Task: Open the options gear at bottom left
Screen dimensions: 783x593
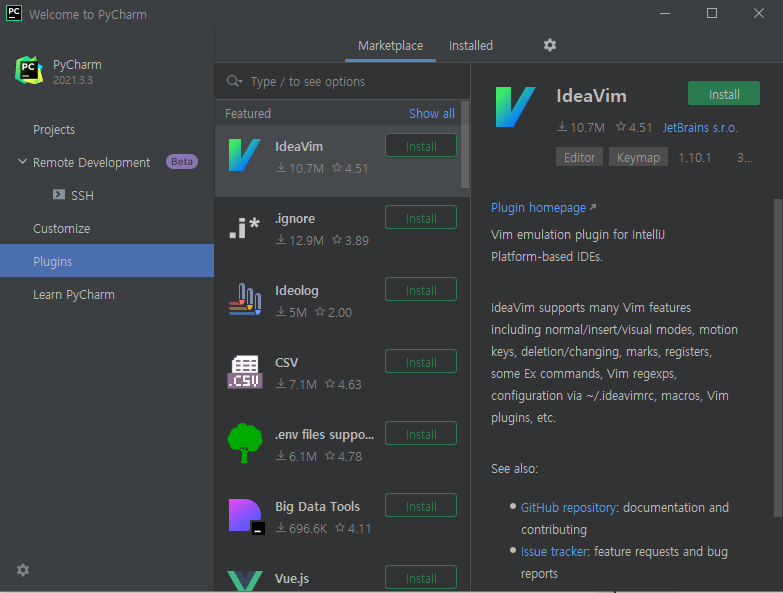Action: [x=23, y=570]
